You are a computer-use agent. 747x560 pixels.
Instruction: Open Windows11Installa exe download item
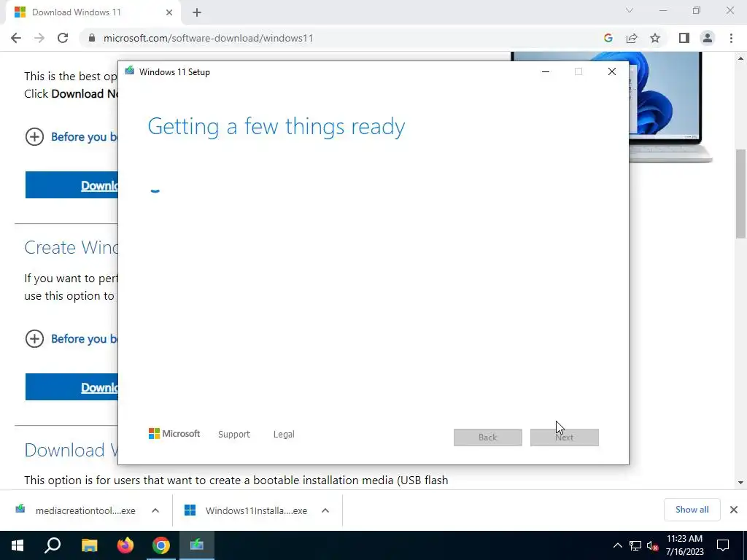246,510
